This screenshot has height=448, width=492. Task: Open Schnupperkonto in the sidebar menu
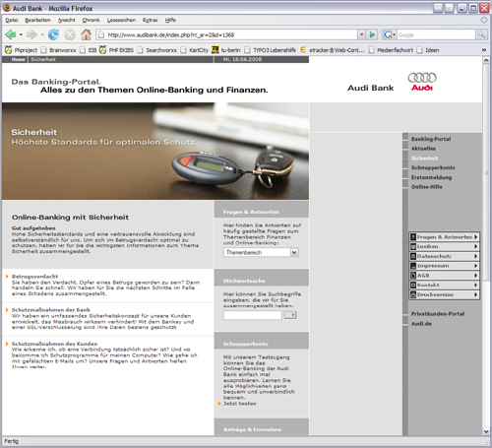click(x=433, y=167)
